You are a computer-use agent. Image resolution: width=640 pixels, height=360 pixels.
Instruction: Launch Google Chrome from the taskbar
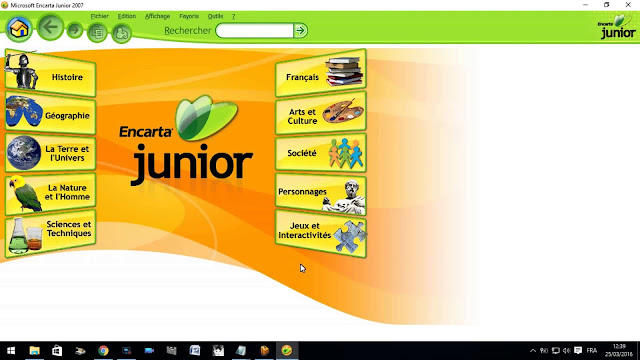(103, 351)
